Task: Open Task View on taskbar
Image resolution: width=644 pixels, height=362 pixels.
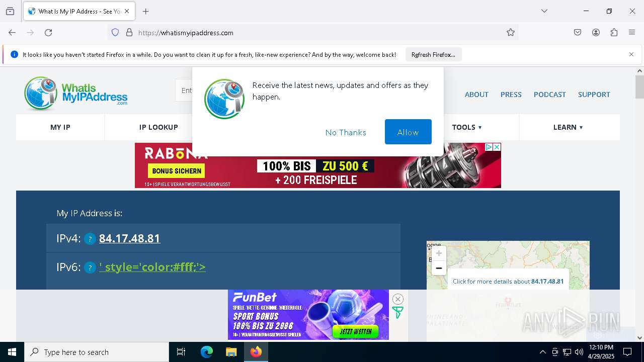Action: (181, 352)
